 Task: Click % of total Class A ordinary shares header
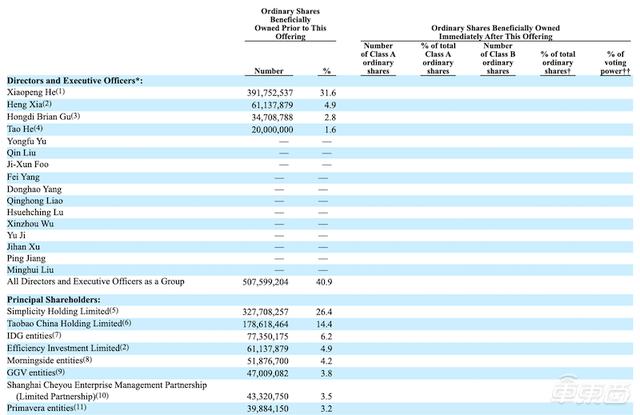438,58
